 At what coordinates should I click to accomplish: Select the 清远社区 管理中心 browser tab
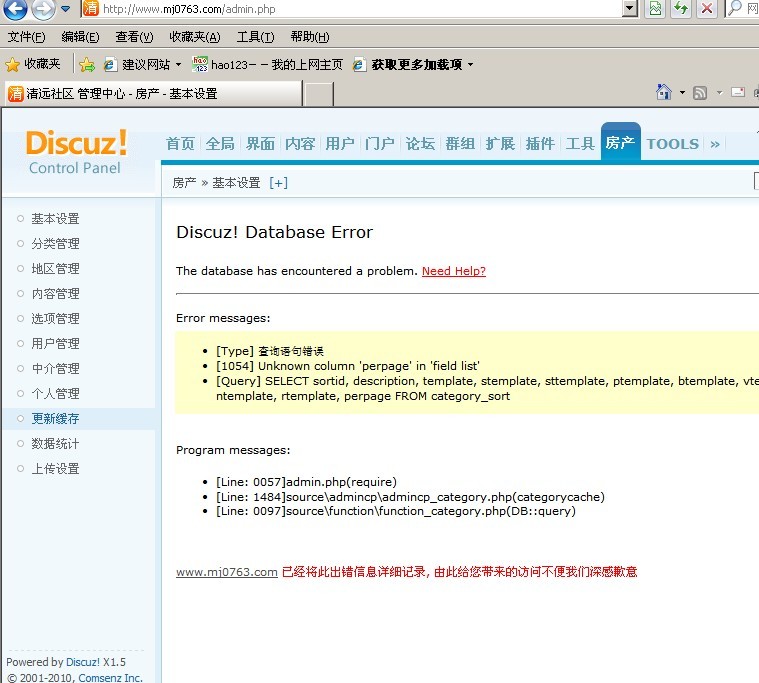pyautogui.click(x=154, y=93)
